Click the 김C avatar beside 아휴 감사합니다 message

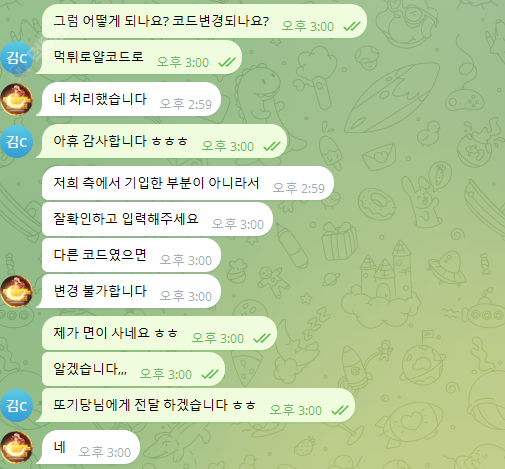point(16,142)
